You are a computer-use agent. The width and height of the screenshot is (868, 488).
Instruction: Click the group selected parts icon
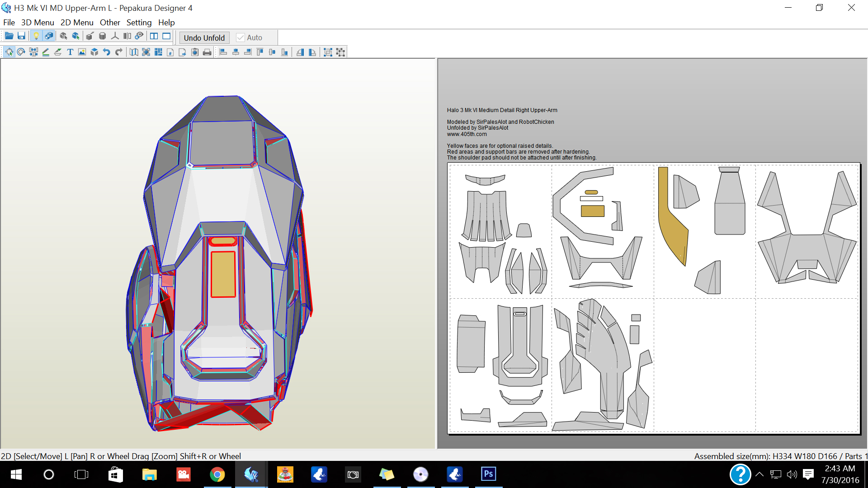pyautogui.click(x=328, y=52)
